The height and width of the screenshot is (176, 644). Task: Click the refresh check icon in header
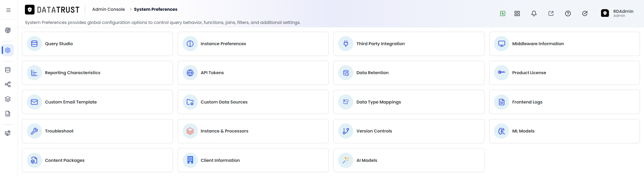pos(585,13)
